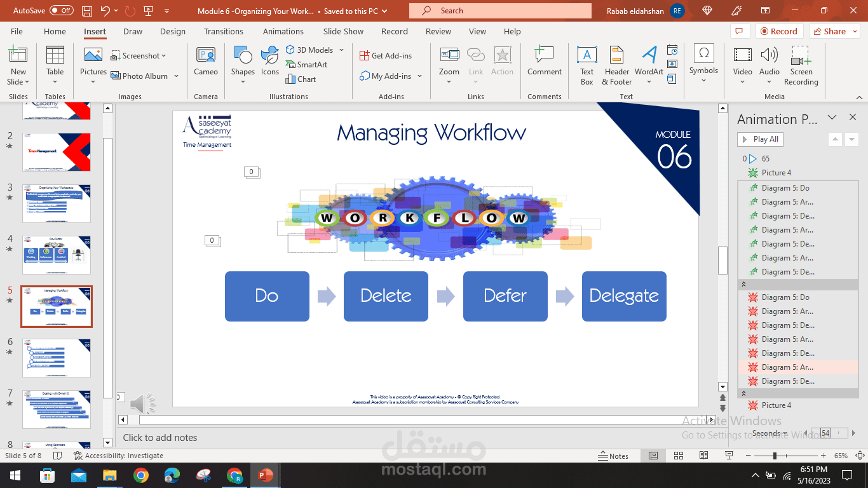Toggle the AutoSave switch
Viewport: 868px width, 488px height.
tap(62, 11)
